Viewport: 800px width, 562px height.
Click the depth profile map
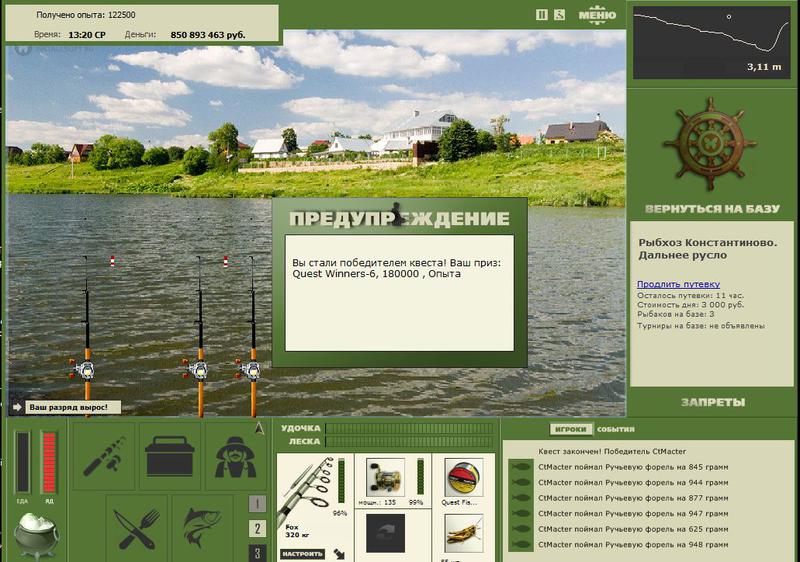click(x=712, y=42)
